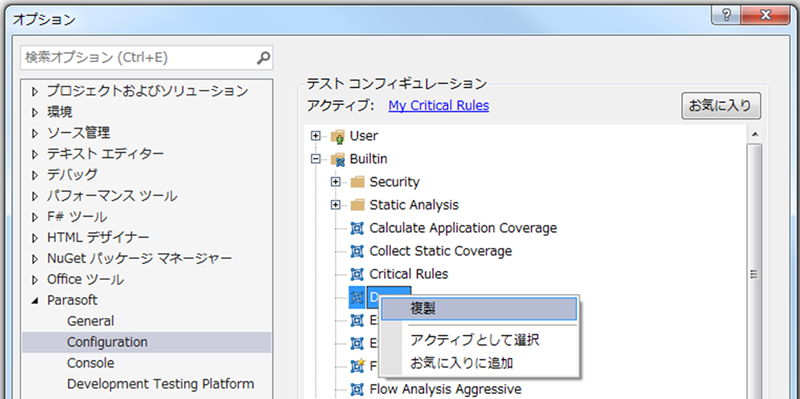Expand the Security folder node
The width and height of the screenshot is (800, 399).
click(336, 182)
